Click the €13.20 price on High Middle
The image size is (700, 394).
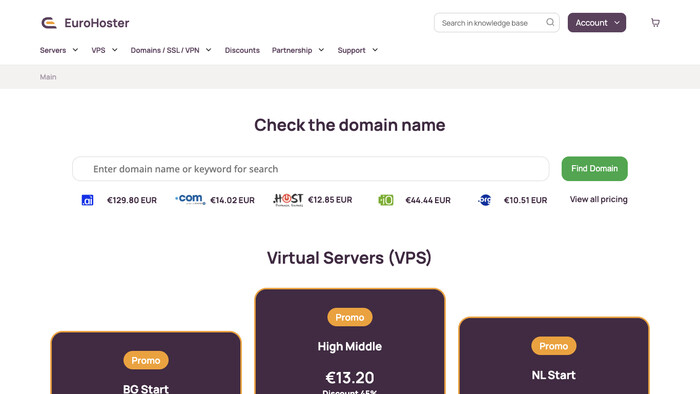coord(350,377)
